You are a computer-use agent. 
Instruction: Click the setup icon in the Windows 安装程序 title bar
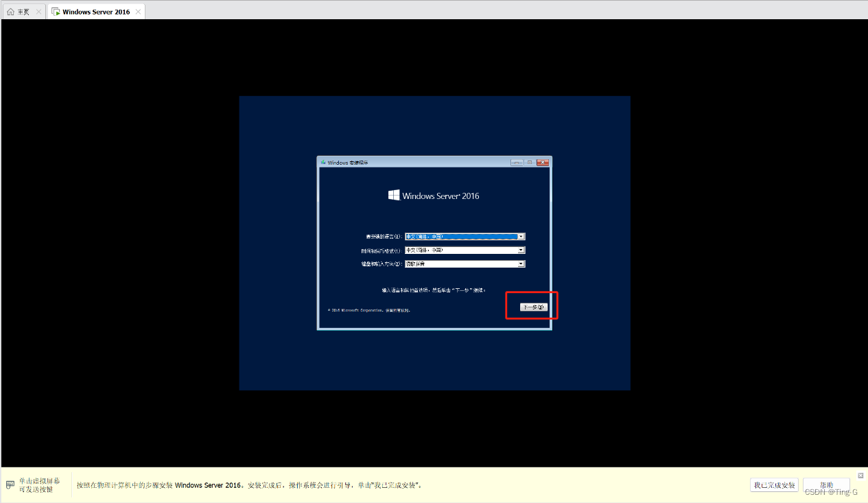tap(322, 162)
